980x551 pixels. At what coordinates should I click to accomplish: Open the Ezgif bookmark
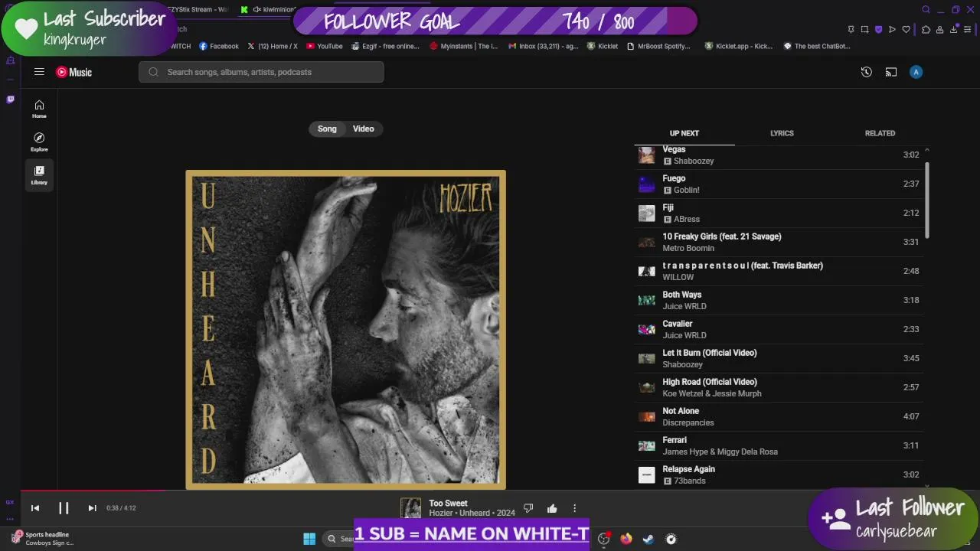pos(386,46)
